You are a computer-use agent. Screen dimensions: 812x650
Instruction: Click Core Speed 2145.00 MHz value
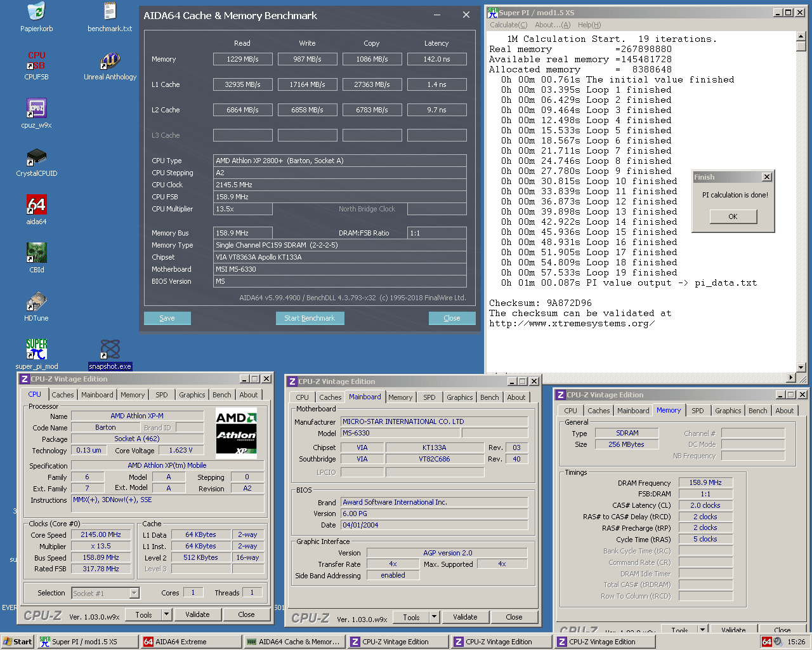point(101,534)
